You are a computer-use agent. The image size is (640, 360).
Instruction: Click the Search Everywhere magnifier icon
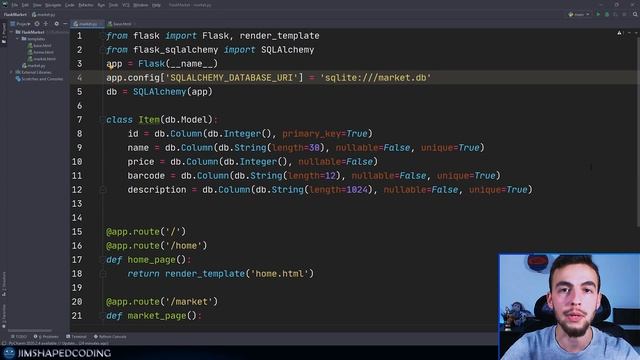point(635,15)
